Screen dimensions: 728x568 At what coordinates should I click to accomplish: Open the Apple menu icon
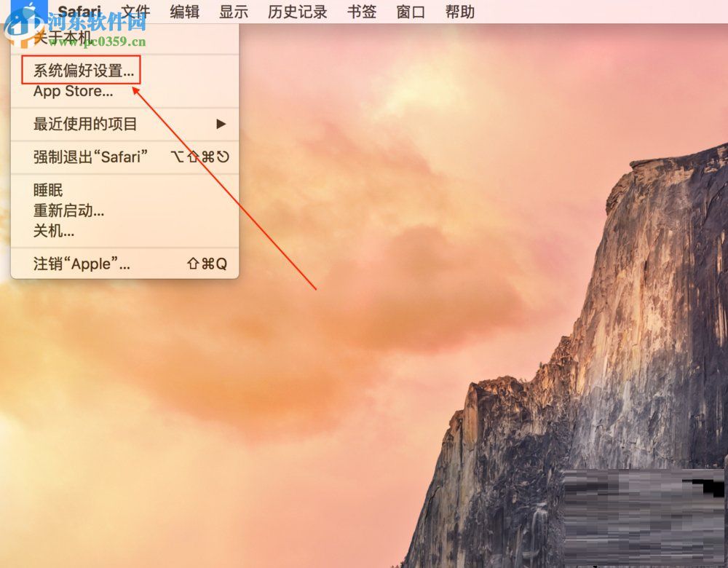pos(31,11)
